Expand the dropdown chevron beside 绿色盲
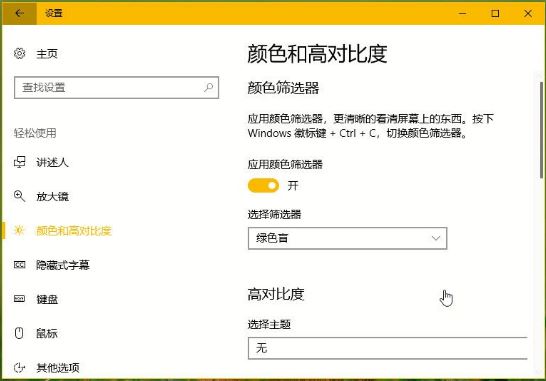The image size is (546, 381). coord(436,238)
